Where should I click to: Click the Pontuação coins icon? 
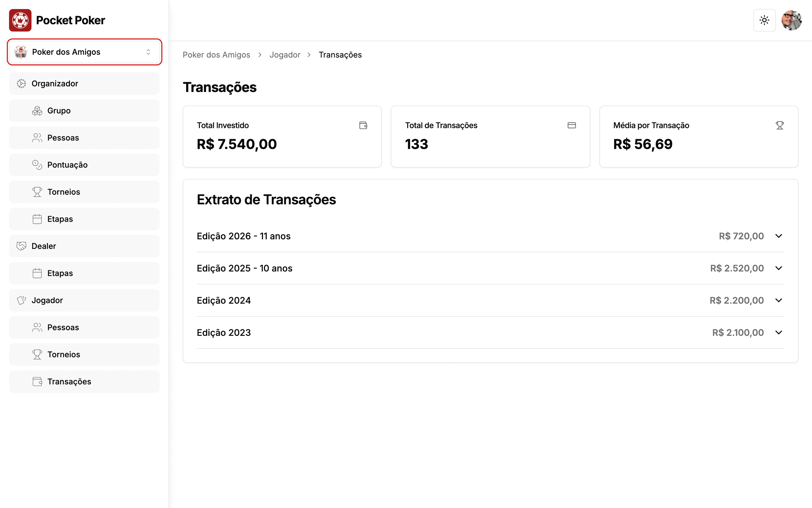coord(37,165)
